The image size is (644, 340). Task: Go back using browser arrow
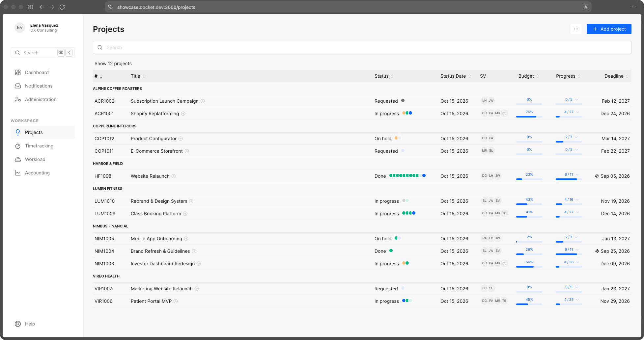(x=42, y=7)
